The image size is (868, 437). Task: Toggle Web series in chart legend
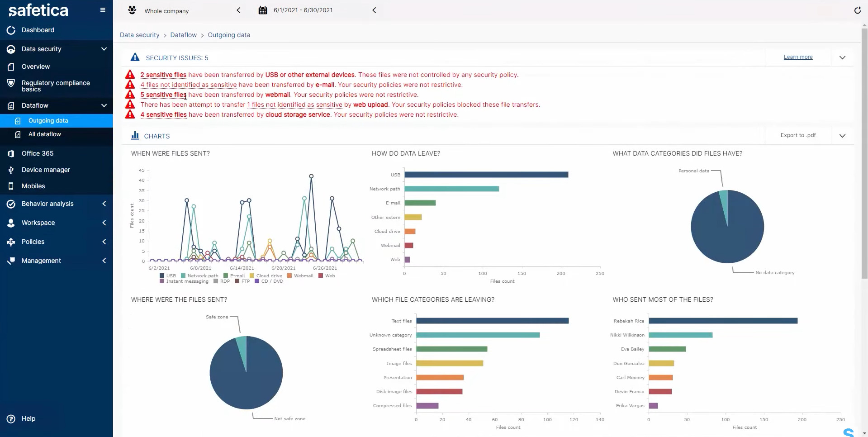click(x=327, y=275)
